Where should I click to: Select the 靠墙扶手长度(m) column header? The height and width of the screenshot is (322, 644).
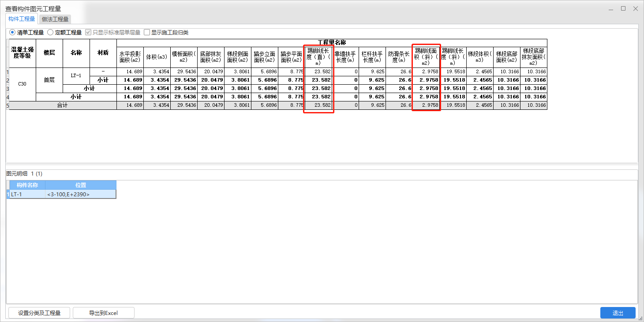click(x=345, y=57)
